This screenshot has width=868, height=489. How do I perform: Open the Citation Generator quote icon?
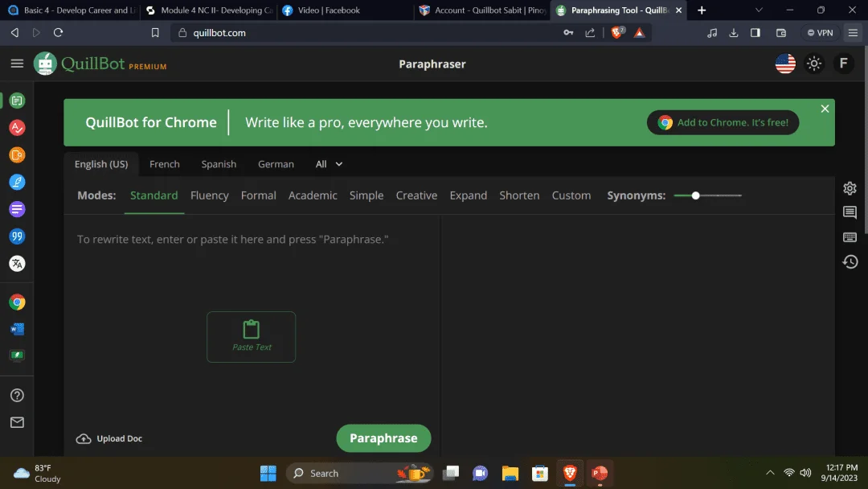[17, 236]
